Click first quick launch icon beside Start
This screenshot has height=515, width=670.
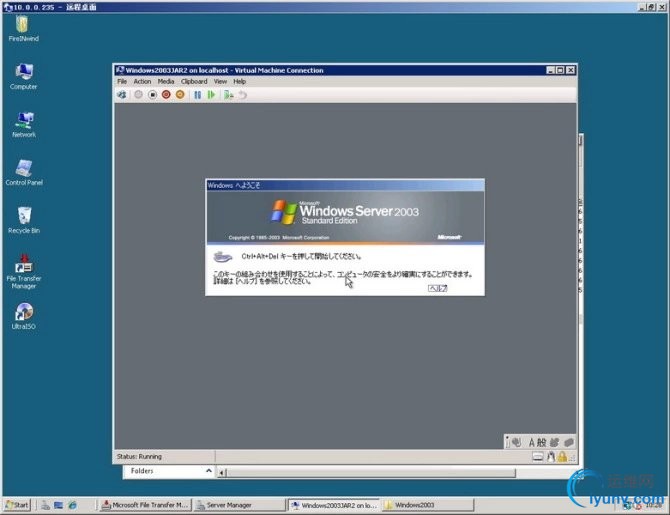click(x=45, y=506)
